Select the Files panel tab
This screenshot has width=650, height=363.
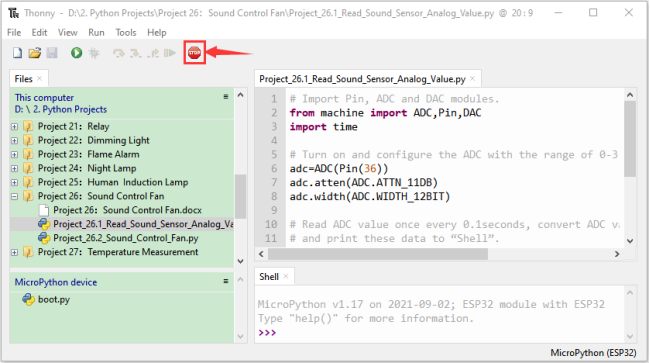pos(23,79)
